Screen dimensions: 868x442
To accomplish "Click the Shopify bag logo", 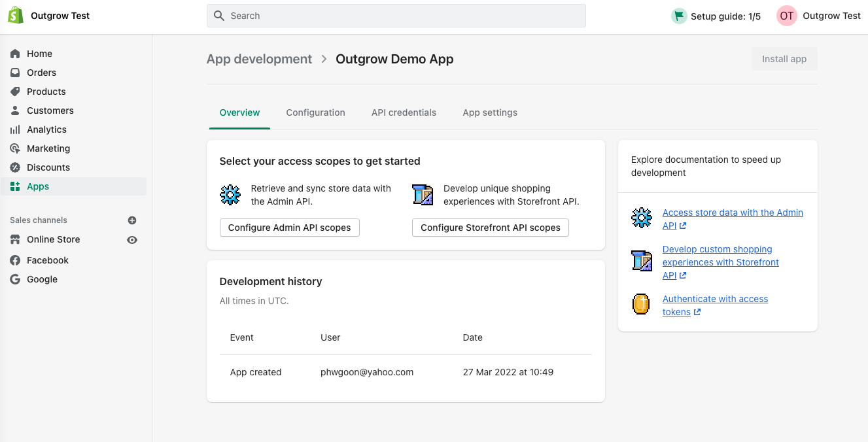I will pos(16,16).
